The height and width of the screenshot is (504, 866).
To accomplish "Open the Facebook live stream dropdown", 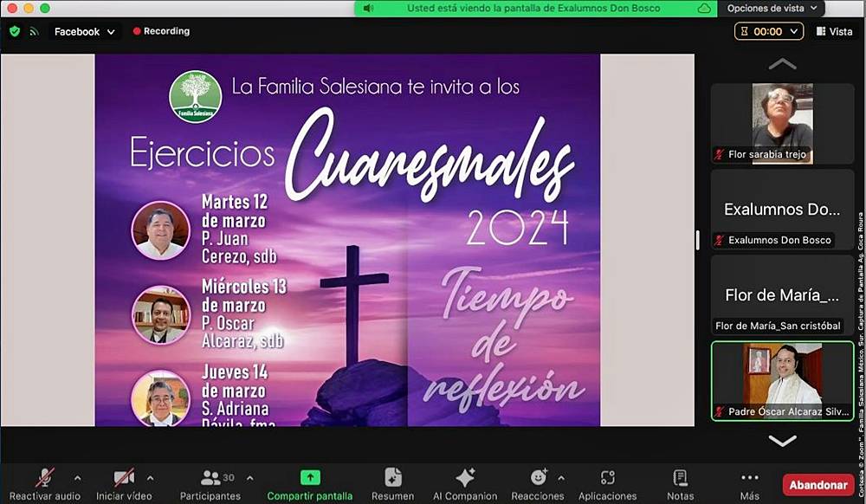I will (x=84, y=31).
